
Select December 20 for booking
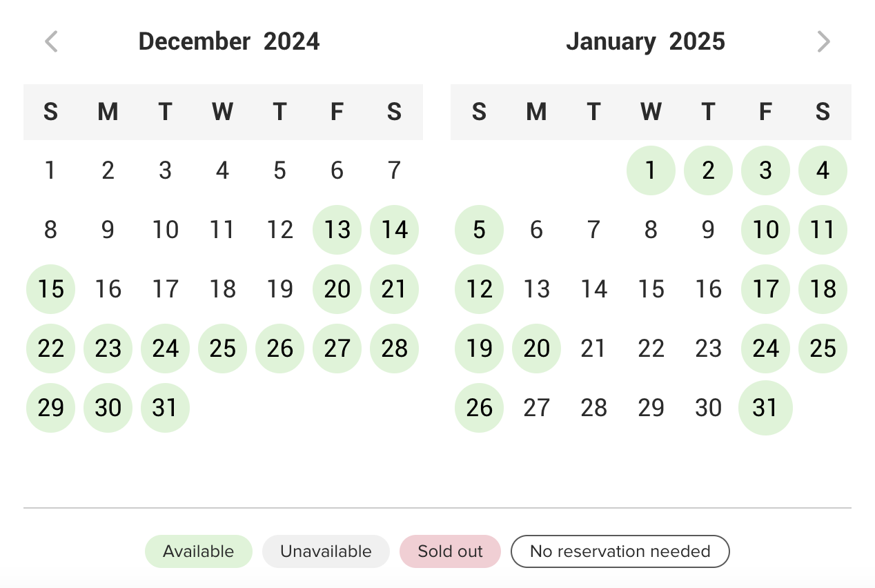point(337,289)
